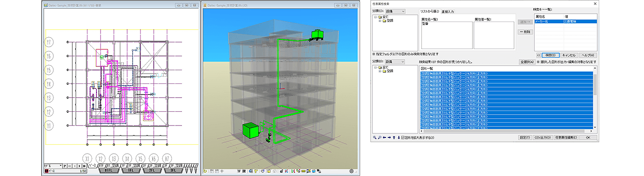Click the zoom-in magnifier icon in search dialog
644x176 pixels.
[x=375, y=137]
